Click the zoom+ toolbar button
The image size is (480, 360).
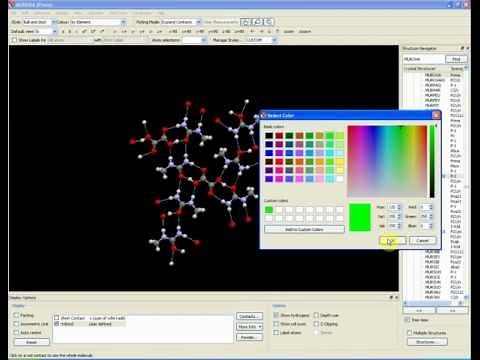pos(305,31)
